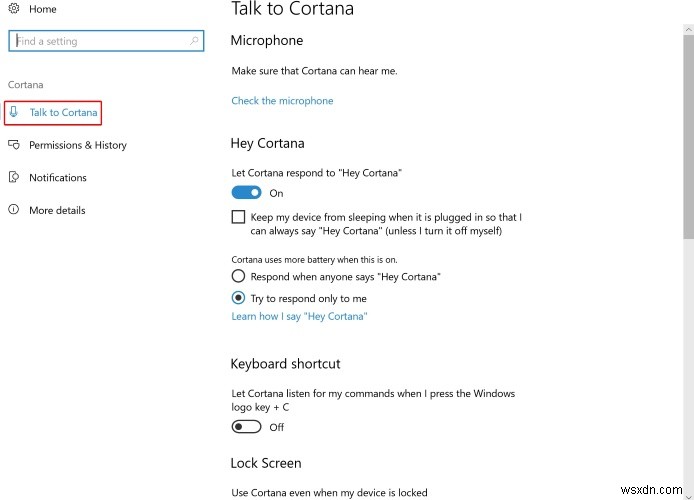Image resolution: width=694 pixels, height=500 pixels.
Task: Click the Microphone section heading
Action: click(267, 40)
